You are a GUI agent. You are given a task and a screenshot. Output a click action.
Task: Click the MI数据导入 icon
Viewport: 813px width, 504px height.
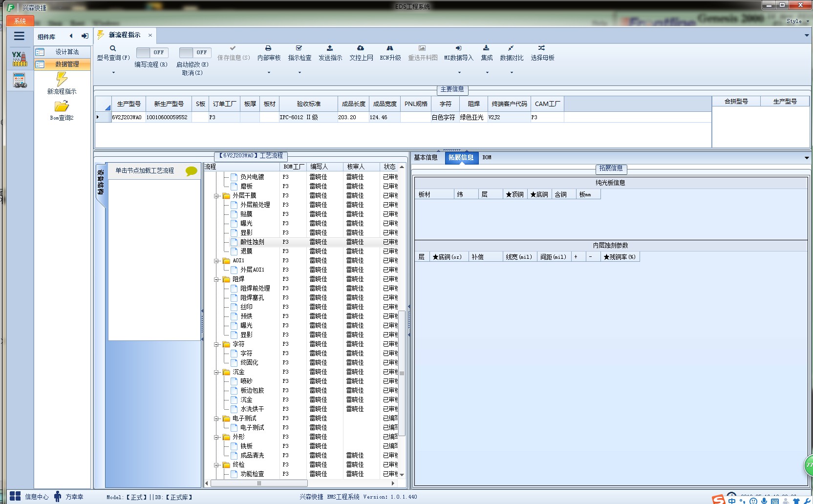[x=458, y=48]
